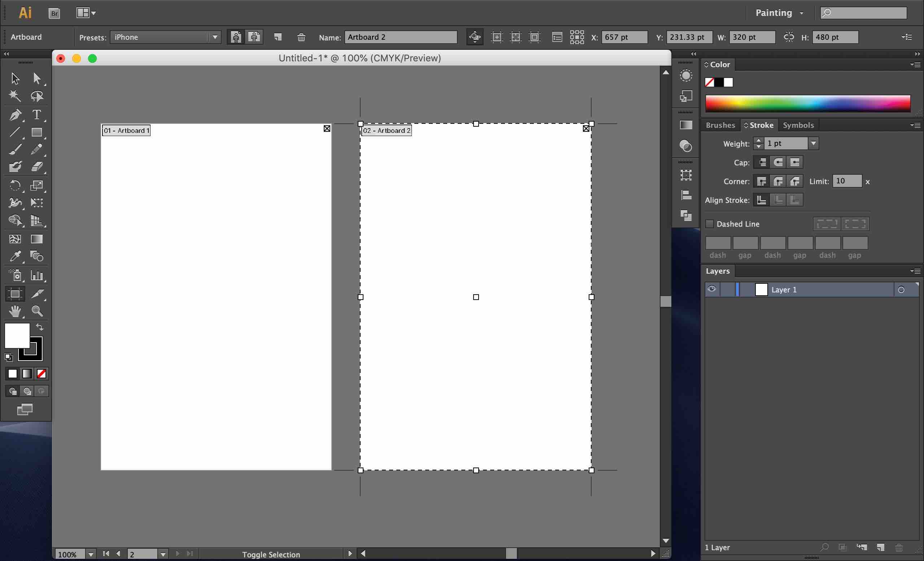Select the Zoom tool
Screen dimensions: 924x561
37,311
